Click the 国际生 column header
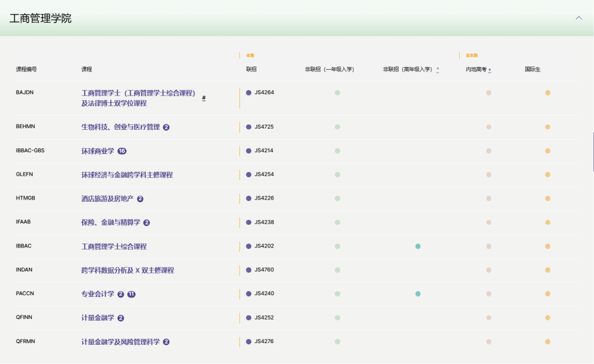This screenshot has height=364, width=594. pyautogui.click(x=532, y=69)
